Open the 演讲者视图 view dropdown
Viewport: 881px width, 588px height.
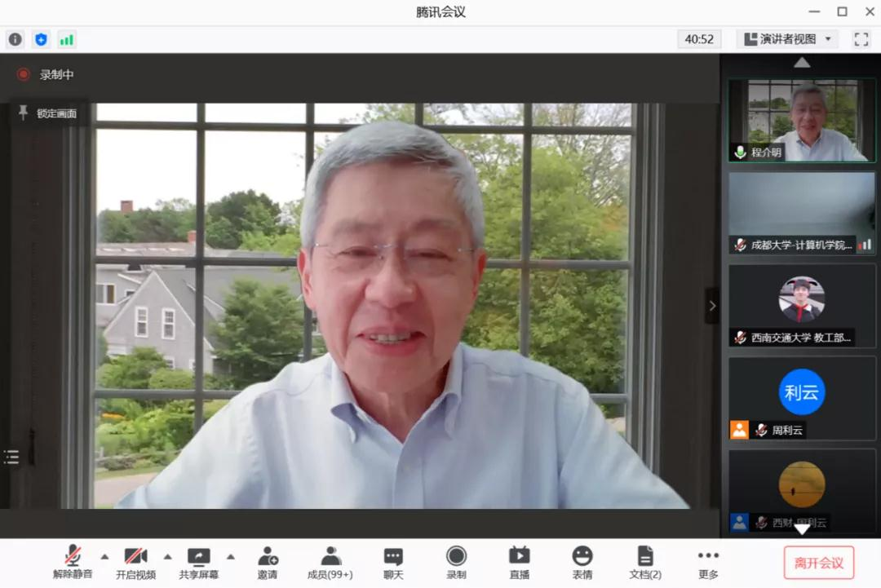pos(786,39)
